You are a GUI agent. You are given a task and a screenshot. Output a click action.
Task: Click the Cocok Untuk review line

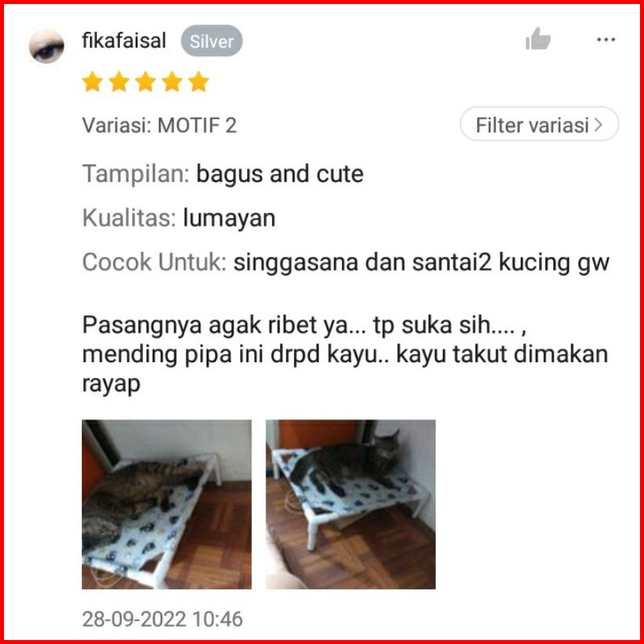(x=346, y=262)
